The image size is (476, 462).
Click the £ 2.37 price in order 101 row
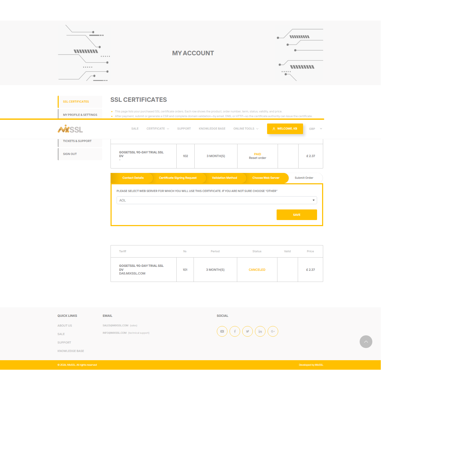click(310, 270)
